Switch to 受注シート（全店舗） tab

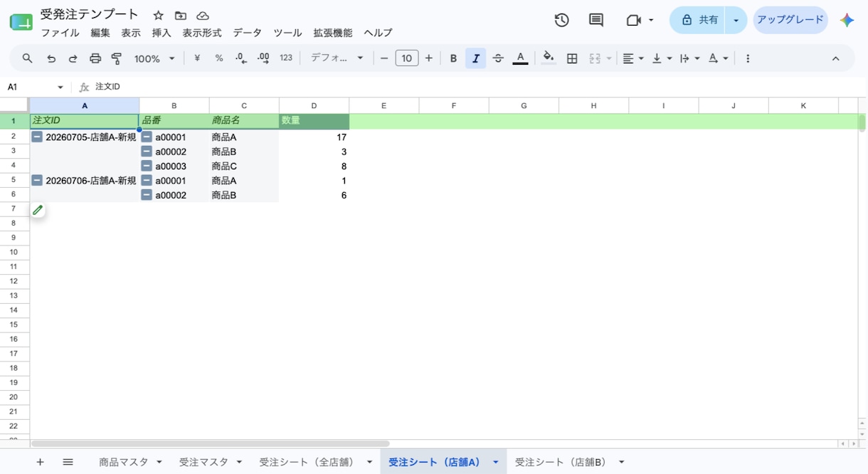point(307,462)
